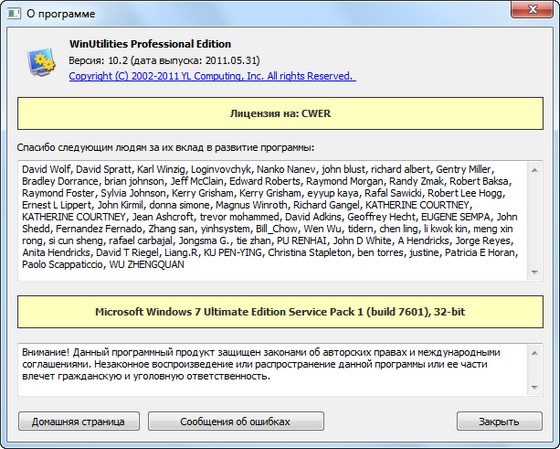This screenshot has width=560, height=449.
Task: Click warning text scroll up arrow
Action: point(535,353)
